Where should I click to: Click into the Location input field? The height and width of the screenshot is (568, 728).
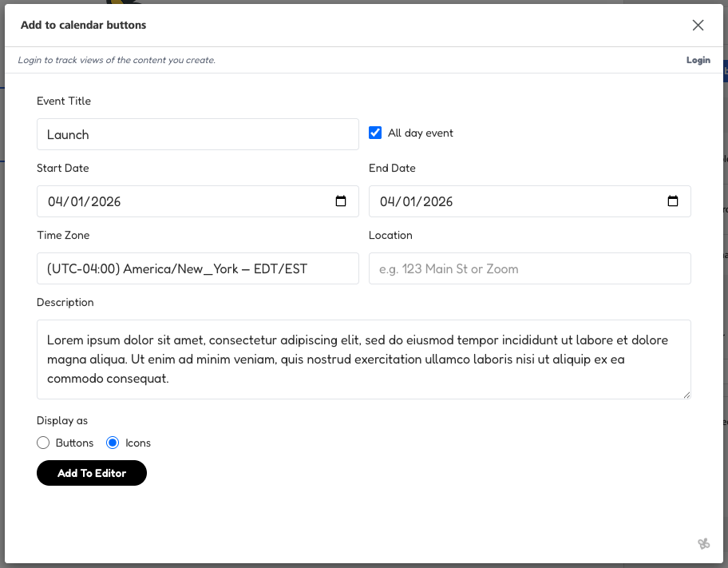coord(529,268)
